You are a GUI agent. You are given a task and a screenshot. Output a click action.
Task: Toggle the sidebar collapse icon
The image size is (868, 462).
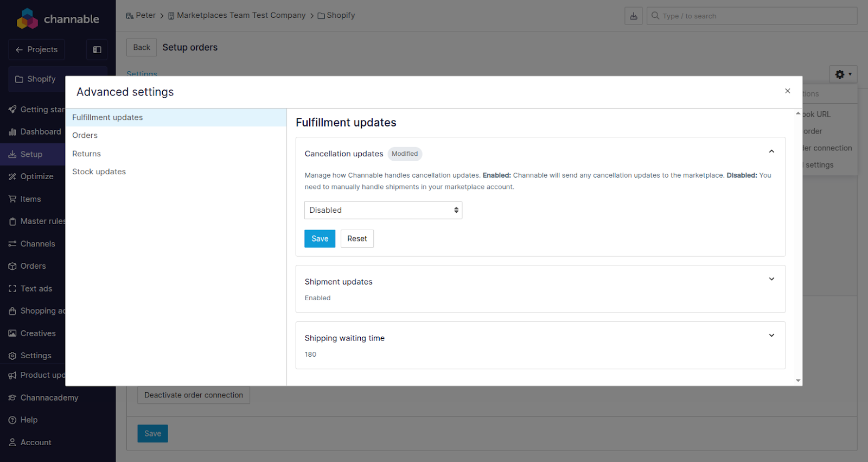click(97, 49)
